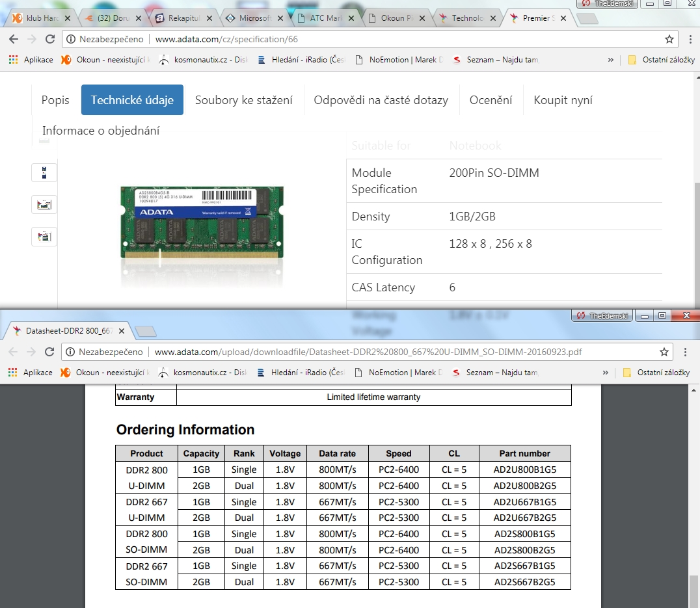Open the Ocenění tab
This screenshot has height=608, width=700.
point(491,100)
